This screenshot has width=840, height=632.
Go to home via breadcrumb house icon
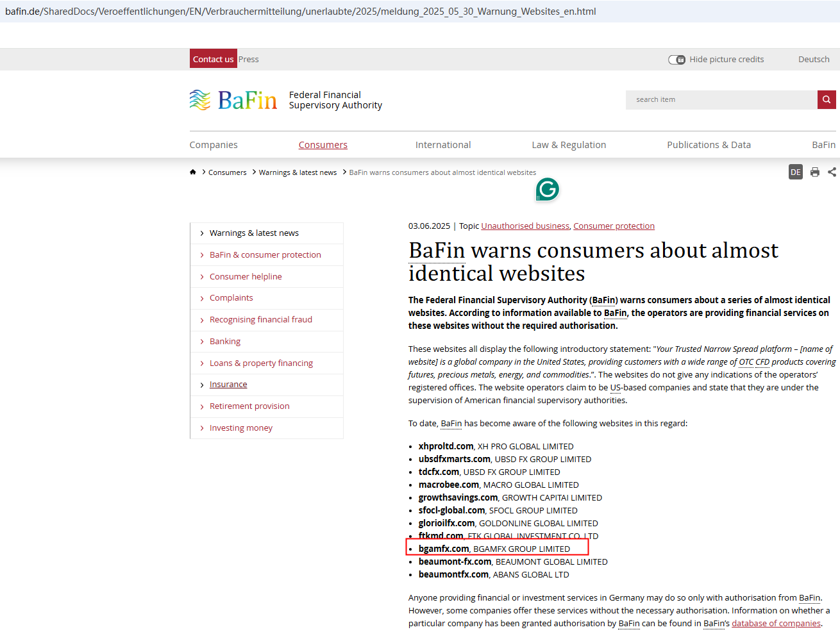(193, 172)
